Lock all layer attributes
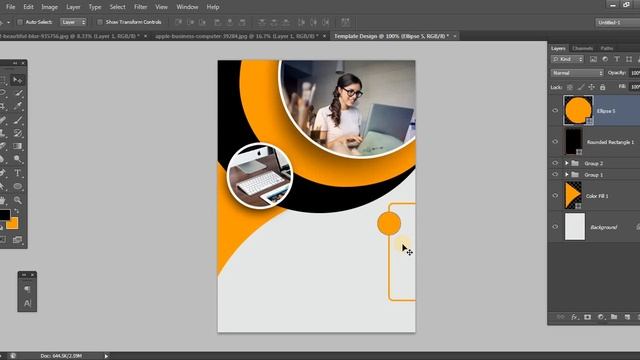Screen dimensions: 640x360 tap(602, 87)
